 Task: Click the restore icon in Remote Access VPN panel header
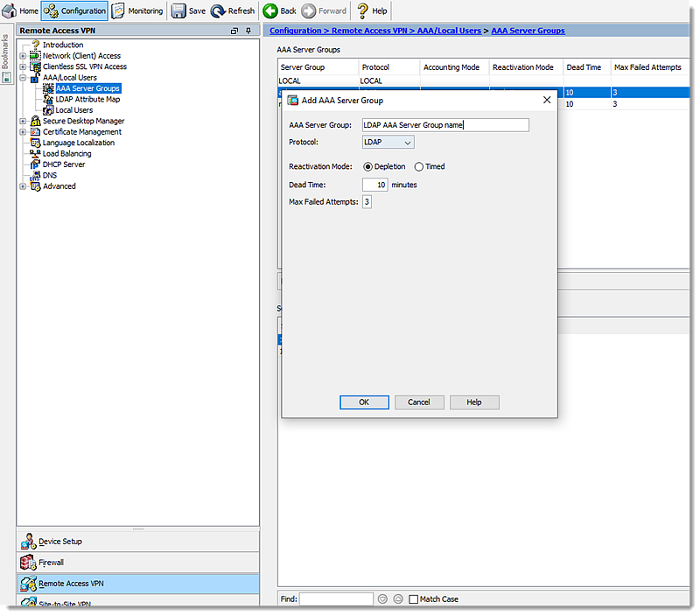coord(234,31)
